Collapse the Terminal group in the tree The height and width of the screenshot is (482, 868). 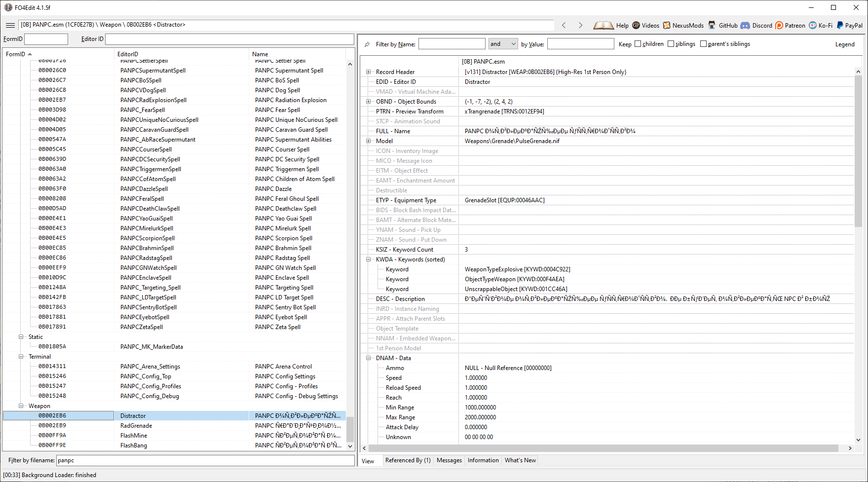click(x=21, y=357)
